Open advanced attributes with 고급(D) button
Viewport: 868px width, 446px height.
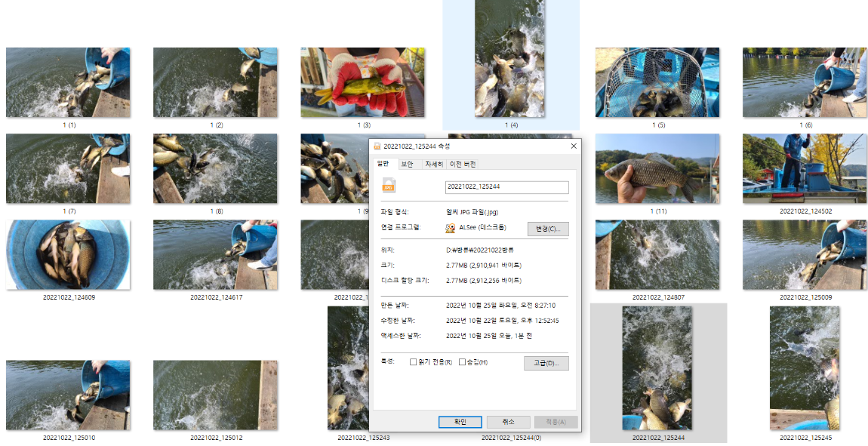[x=545, y=363]
